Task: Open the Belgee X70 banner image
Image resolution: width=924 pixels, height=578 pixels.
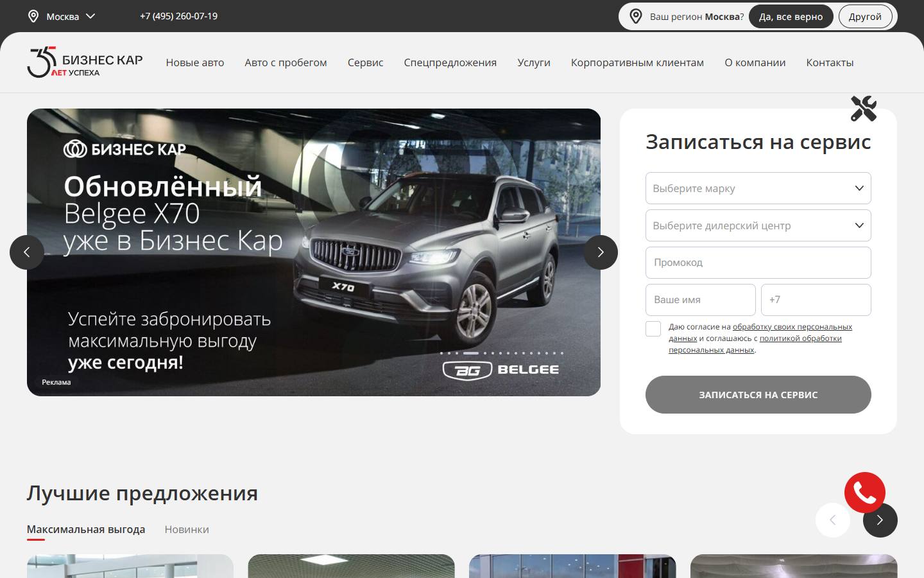Action: [x=314, y=252]
